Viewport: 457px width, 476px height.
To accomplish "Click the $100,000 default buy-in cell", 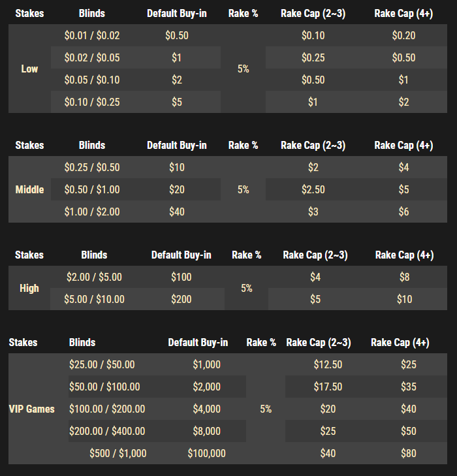I will tap(207, 454).
